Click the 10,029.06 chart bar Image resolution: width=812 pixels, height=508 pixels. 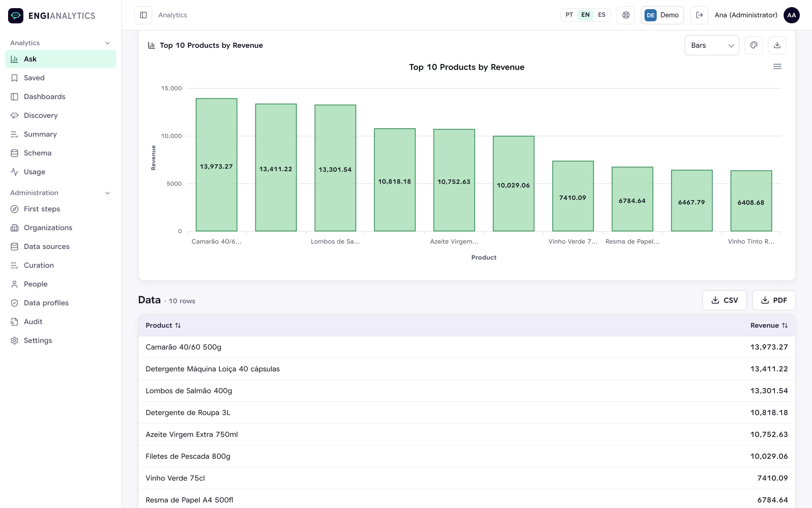tap(513, 183)
